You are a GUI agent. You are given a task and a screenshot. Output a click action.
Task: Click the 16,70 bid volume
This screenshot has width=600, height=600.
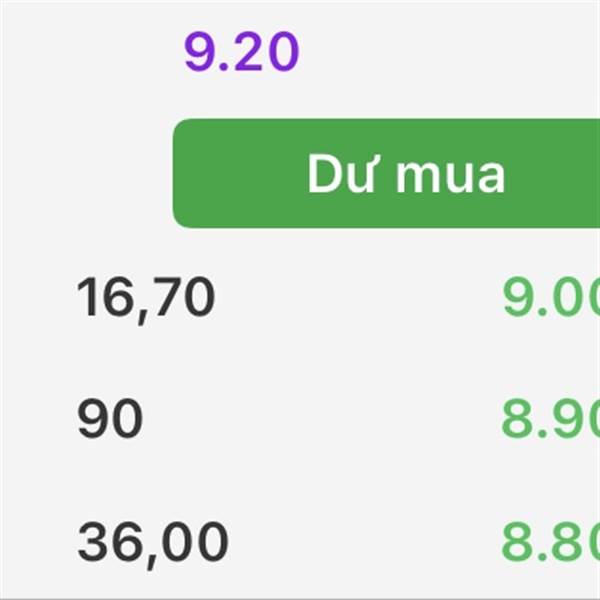pyautogui.click(x=146, y=300)
